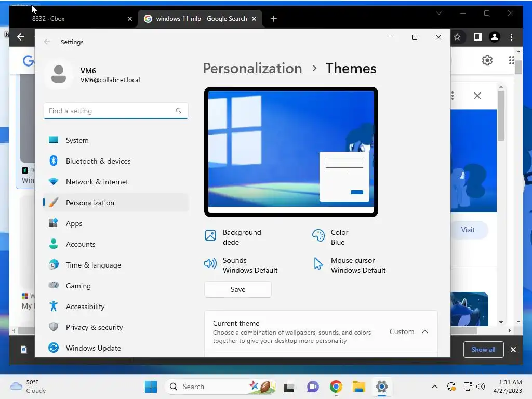Close the image preview panel in Chrome
This screenshot has width=532, height=399.
tap(477, 96)
